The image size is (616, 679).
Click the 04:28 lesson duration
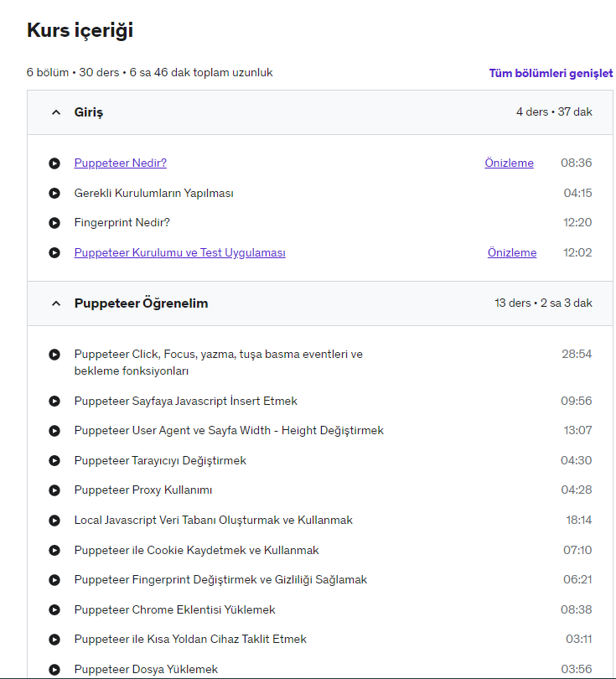pos(577,490)
